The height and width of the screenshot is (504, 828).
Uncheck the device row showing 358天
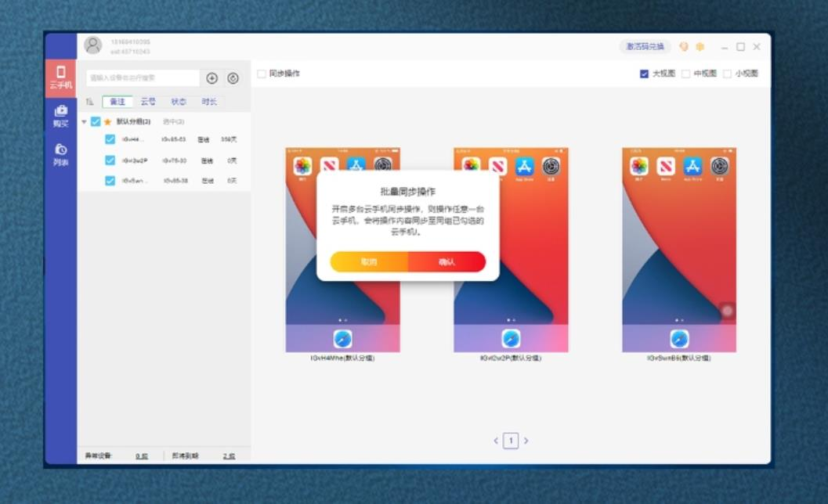coord(110,139)
